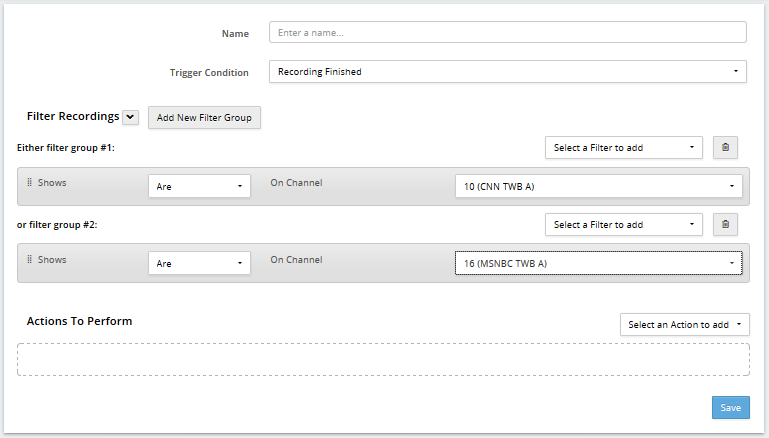Image resolution: width=769 pixels, height=438 pixels.
Task: Grab drag handle of first Shows filter
Action: [x=29, y=182]
